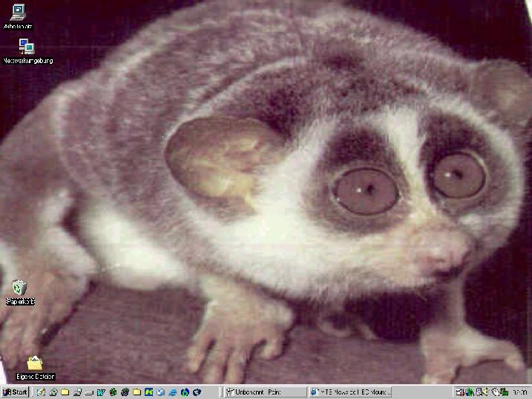Image resolution: width=532 pixels, height=399 pixels.
Task: Click the Papierkorb text label
Action: click(20, 302)
